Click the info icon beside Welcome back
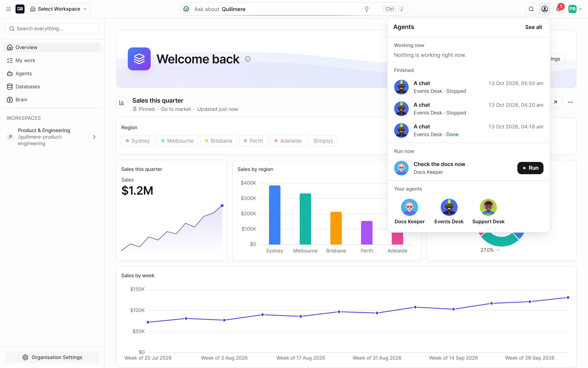 pyautogui.click(x=248, y=59)
